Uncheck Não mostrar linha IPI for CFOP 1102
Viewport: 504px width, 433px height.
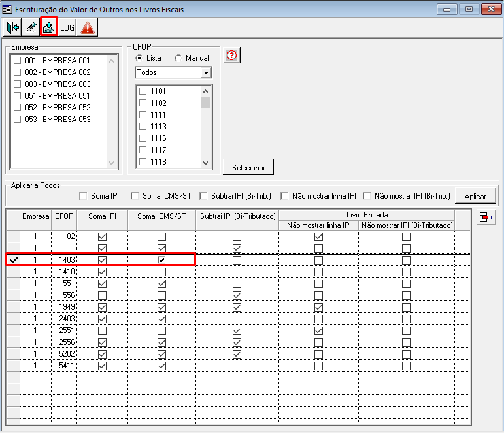(318, 236)
